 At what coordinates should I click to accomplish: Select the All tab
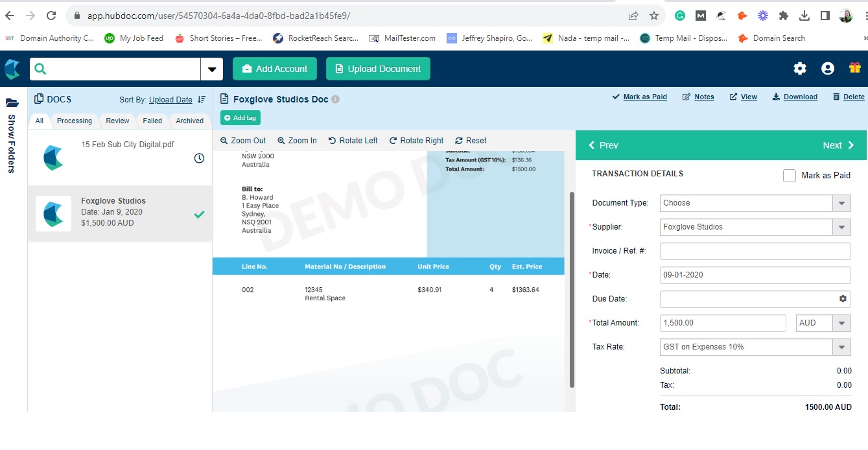tap(40, 121)
